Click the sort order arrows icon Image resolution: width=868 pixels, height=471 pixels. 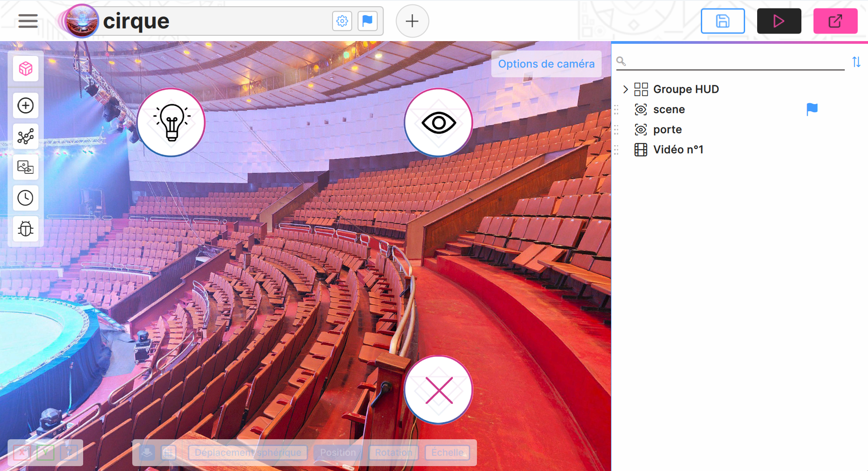pyautogui.click(x=856, y=62)
